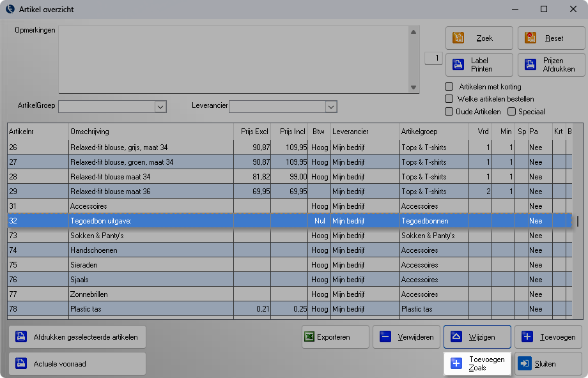Click the printer icon on Actuele voorraad
This screenshot has width=588, height=378.
click(x=21, y=363)
